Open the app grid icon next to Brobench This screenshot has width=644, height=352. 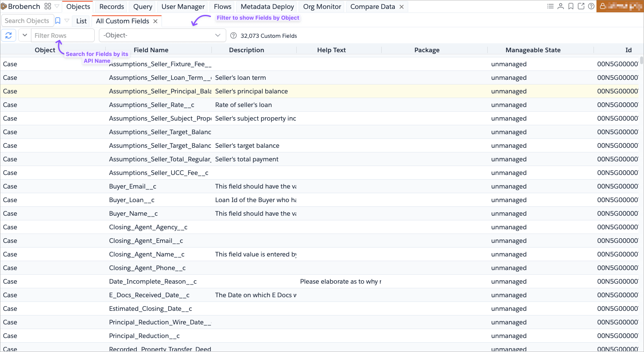tap(48, 6)
